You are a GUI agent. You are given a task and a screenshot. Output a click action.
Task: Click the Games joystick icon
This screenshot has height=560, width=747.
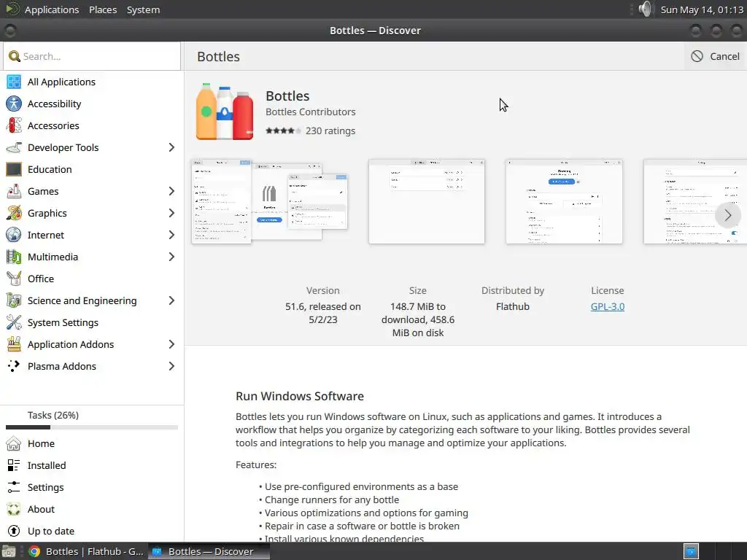(14, 192)
